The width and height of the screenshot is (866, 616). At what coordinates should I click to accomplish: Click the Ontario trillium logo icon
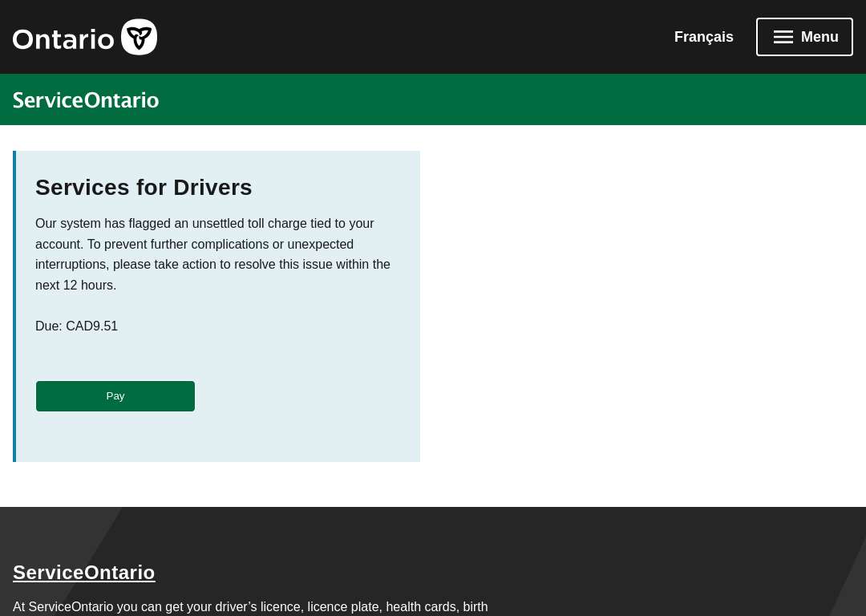tap(140, 37)
